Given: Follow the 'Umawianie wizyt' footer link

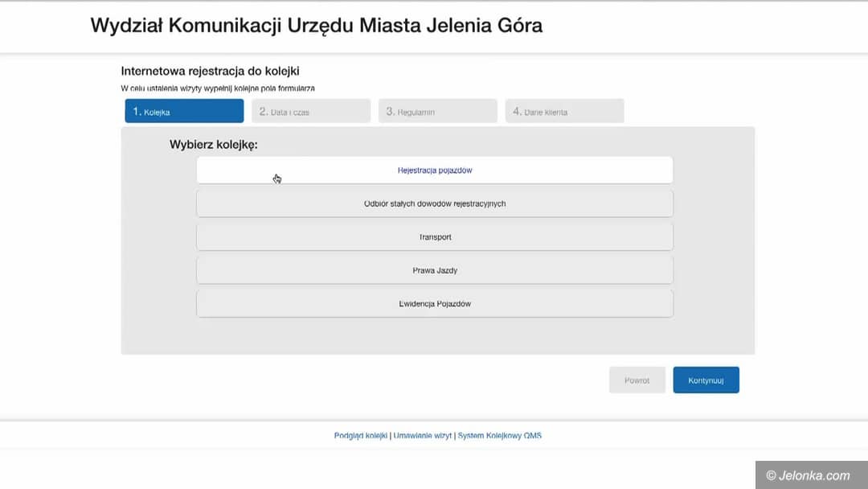Looking at the screenshot, I should [x=423, y=435].
